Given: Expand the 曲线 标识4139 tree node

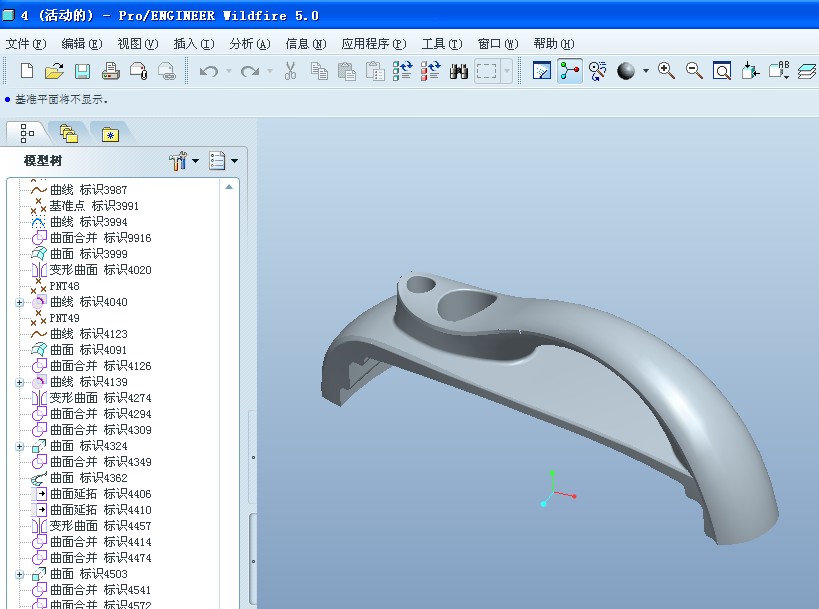Looking at the screenshot, I should coord(19,382).
